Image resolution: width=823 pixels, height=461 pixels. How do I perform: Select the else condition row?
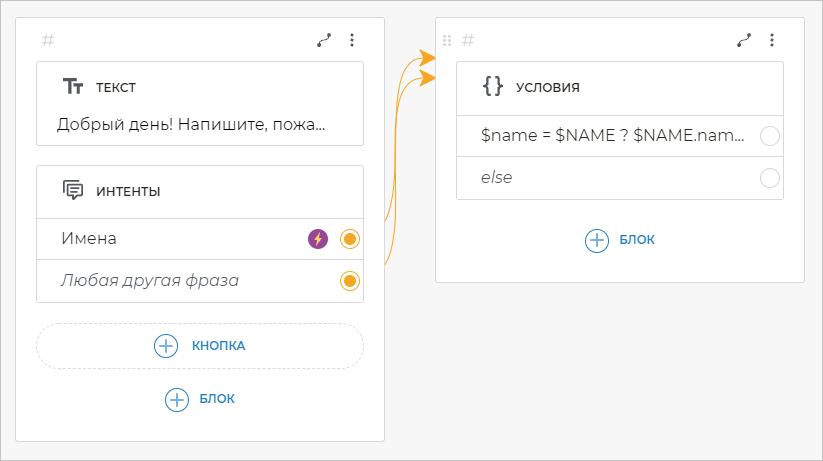coord(620,178)
